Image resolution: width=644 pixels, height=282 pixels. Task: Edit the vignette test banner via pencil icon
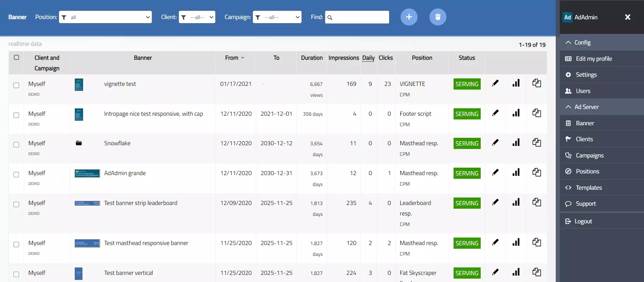(495, 83)
